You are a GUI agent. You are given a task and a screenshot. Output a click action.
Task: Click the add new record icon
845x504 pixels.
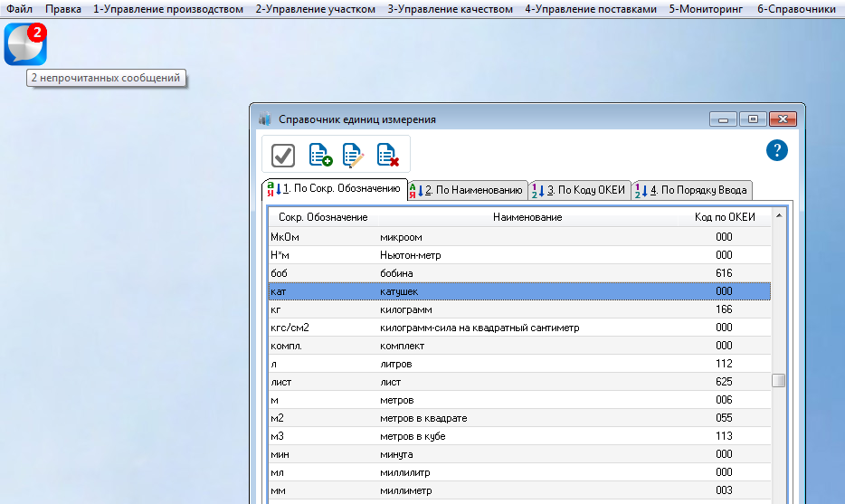320,155
